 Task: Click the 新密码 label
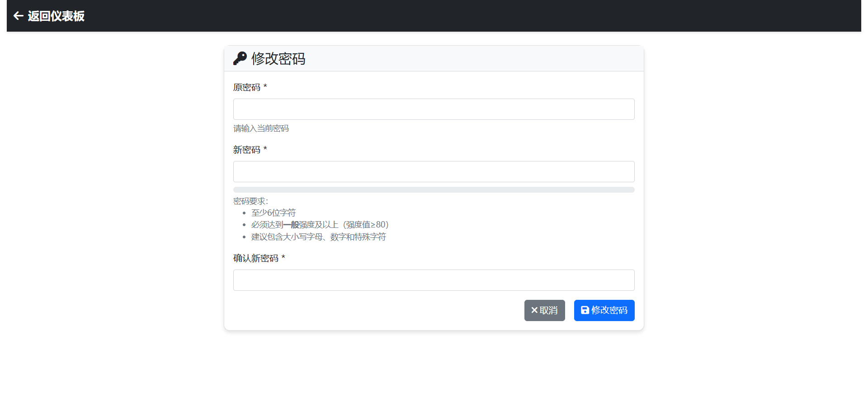(250, 150)
